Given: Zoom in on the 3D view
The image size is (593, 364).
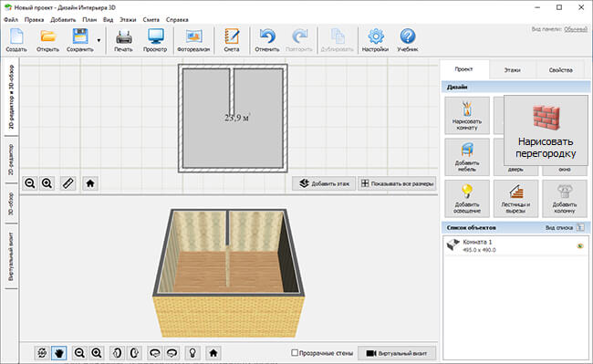Looking at the screenshot, I should (97, 353).
